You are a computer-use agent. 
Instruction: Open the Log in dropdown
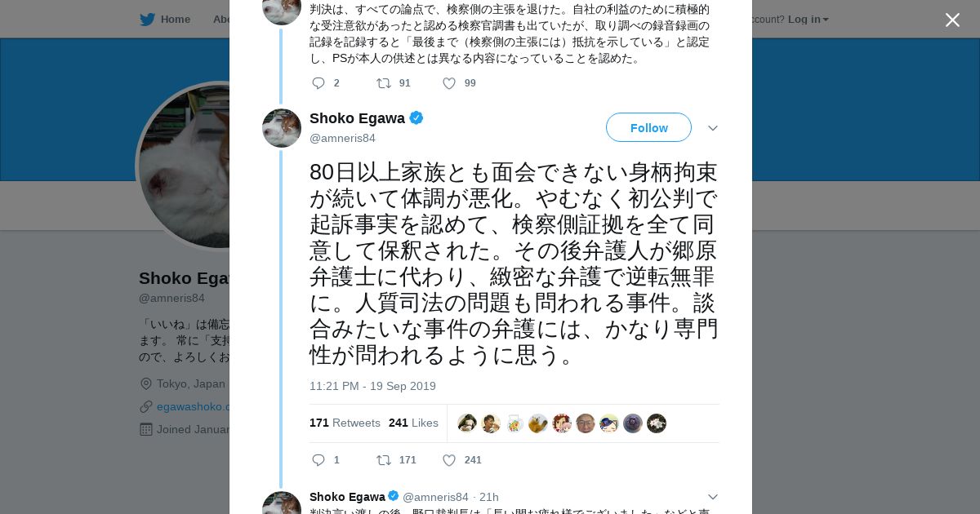click(808, 20)
